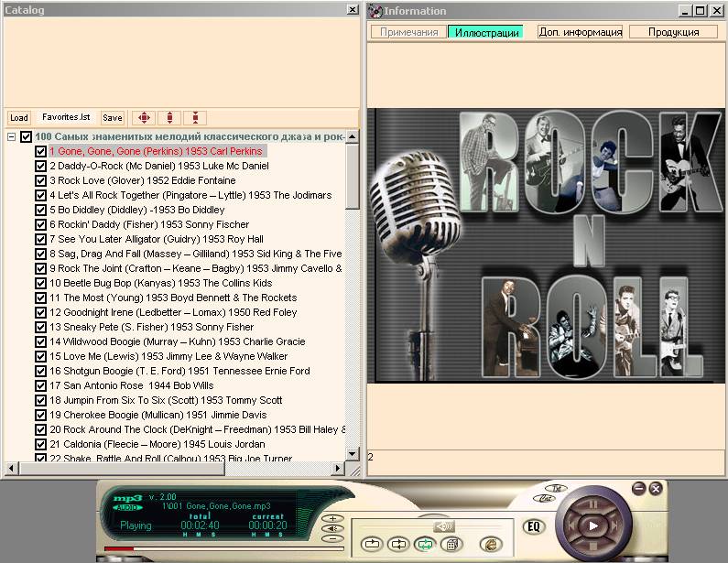Screen dimensions: 728x563
Task: Open the Продукция tab
Action: (674, 32)
